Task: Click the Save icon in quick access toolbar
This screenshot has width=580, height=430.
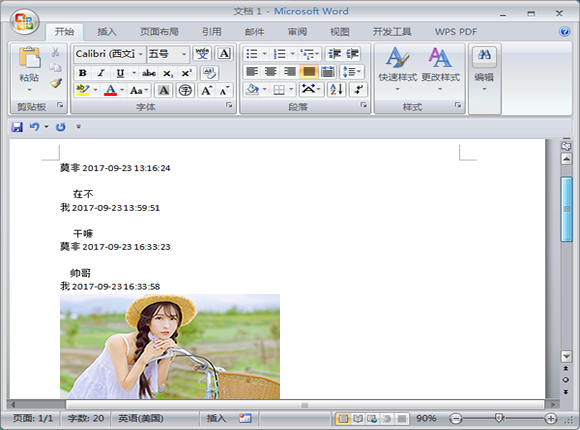Action: [17, 127]
